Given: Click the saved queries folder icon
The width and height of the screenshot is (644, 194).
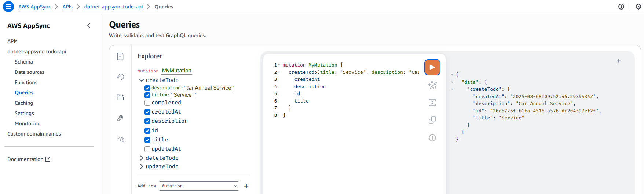Looking at the screenshot, I should click(120, 97).
